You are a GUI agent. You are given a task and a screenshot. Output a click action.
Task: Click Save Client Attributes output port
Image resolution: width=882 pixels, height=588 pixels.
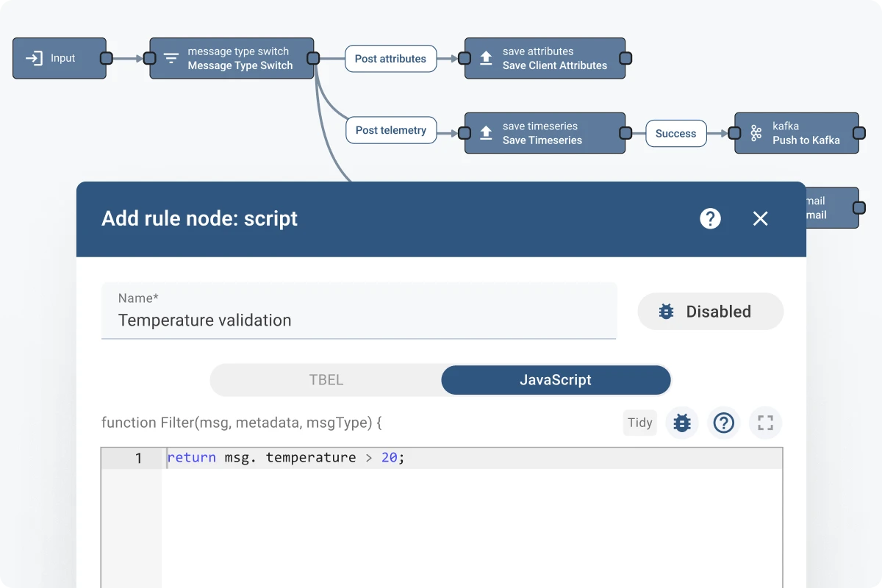625,58
